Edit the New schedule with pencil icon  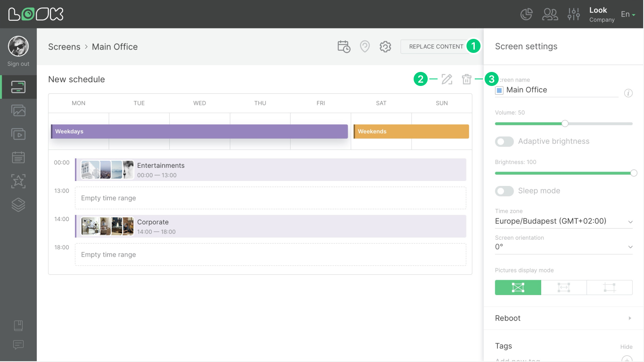pos(447,79)
